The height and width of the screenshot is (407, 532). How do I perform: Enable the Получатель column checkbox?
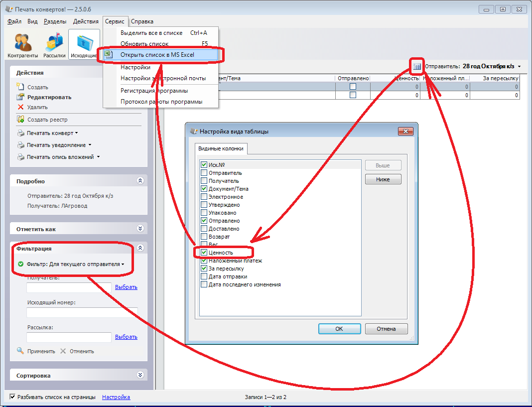coord(204,181)
